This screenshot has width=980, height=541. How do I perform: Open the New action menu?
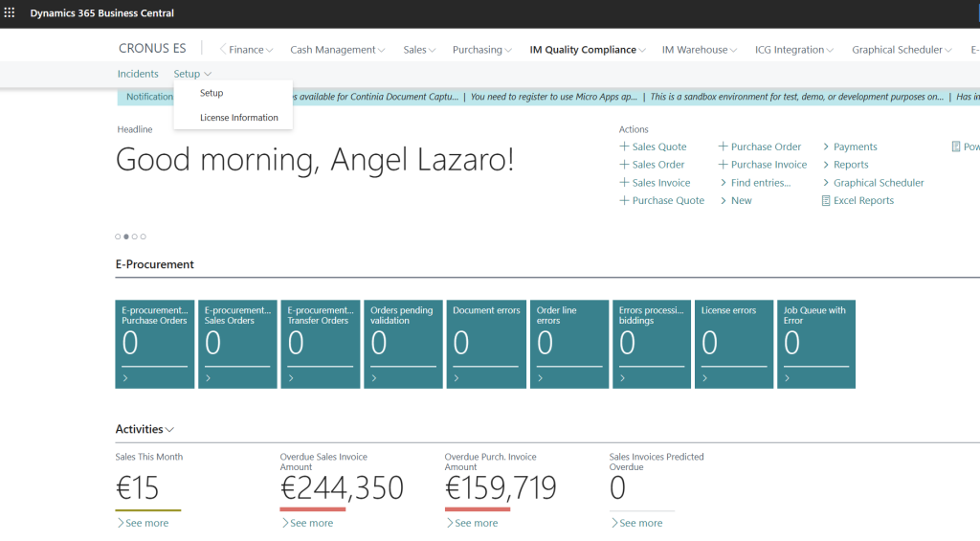[x=742, y=200]
